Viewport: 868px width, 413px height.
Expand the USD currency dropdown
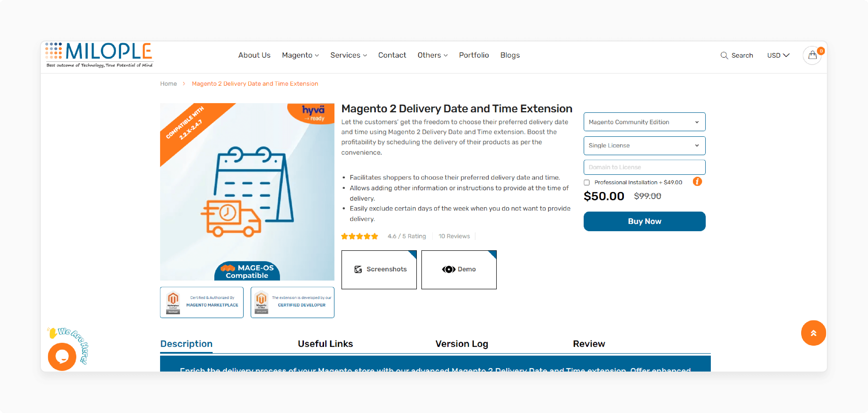click(778, 55)
